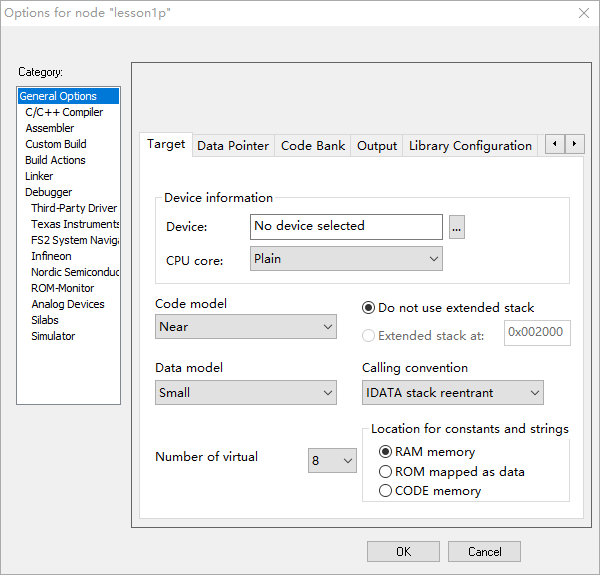The width and height of the screenshot is (600, 575).
Task: Choose RAM memory for constants
Action: point(427,452)
